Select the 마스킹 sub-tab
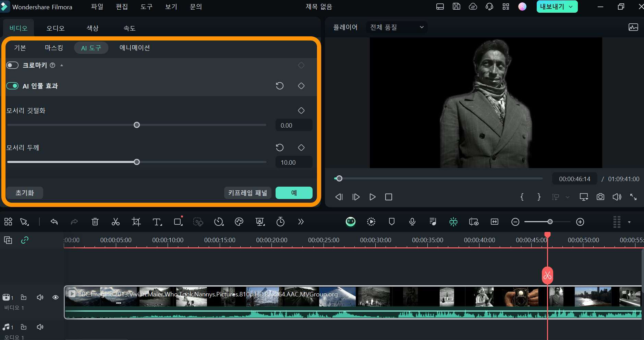Screen dimensions: 644x340 (x=54, y=48)
